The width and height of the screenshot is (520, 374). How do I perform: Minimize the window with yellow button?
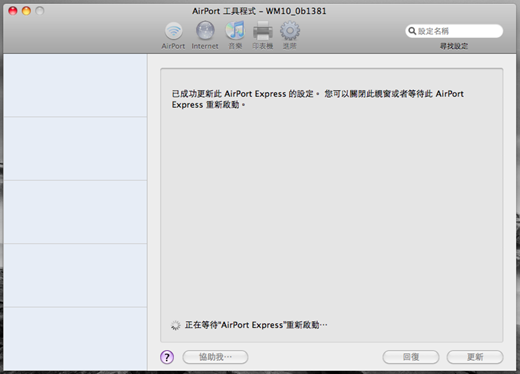coord(26,11)
